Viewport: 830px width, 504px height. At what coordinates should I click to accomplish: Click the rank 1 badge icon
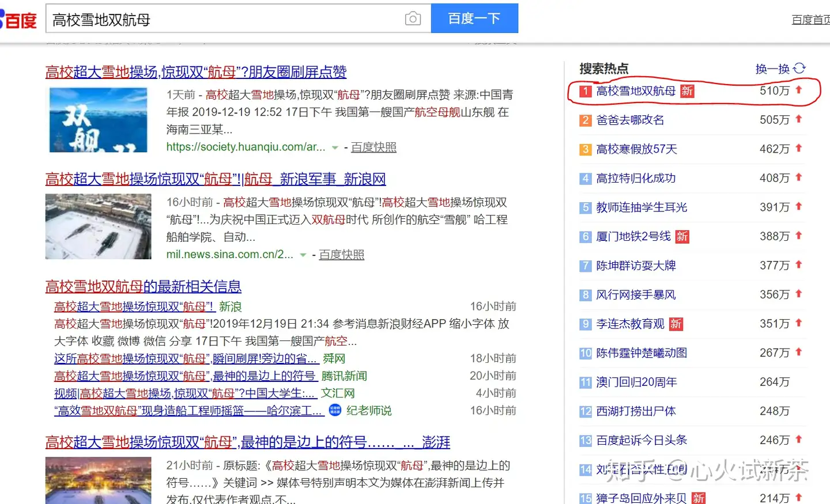(x=586, y=92)
